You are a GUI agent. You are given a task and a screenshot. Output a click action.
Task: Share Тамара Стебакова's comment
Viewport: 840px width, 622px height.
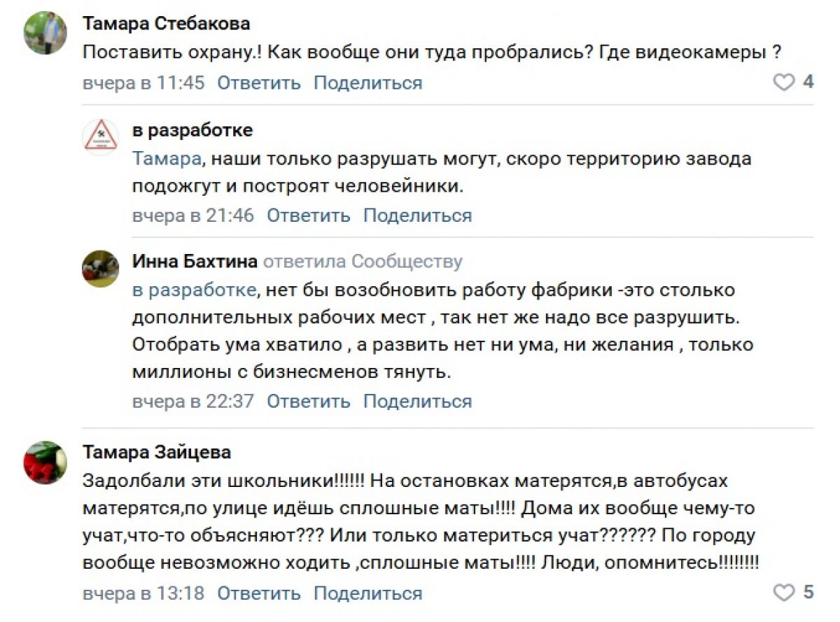tap(368, 83)
